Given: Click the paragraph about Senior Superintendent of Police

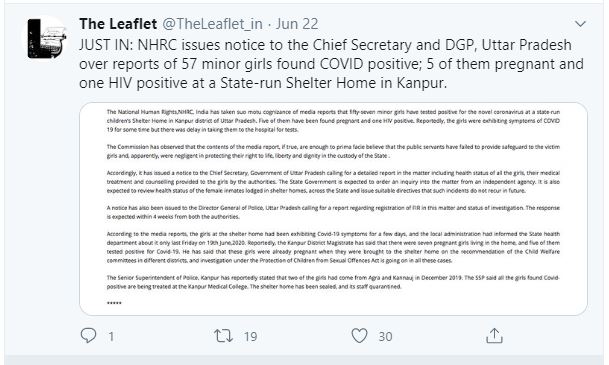Looking at the screenshot, I should coord(333,282).
